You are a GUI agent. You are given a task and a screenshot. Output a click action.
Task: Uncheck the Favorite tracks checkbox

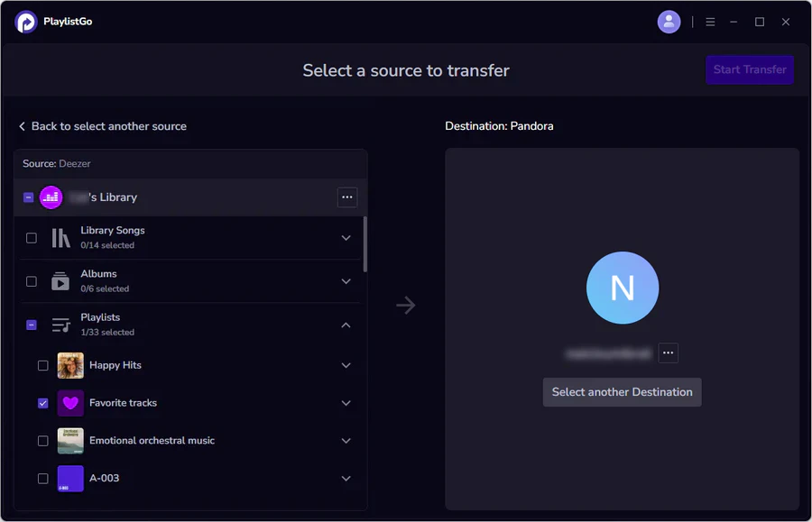pos(43,403)
